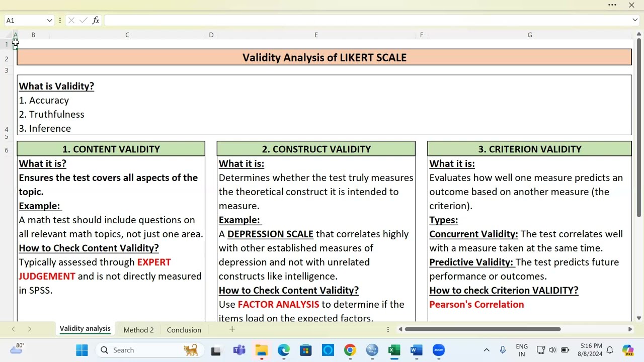The width and height of the screenshot is (644, 362).
Task: Select row 2 header
Action: tap(7, 59)
